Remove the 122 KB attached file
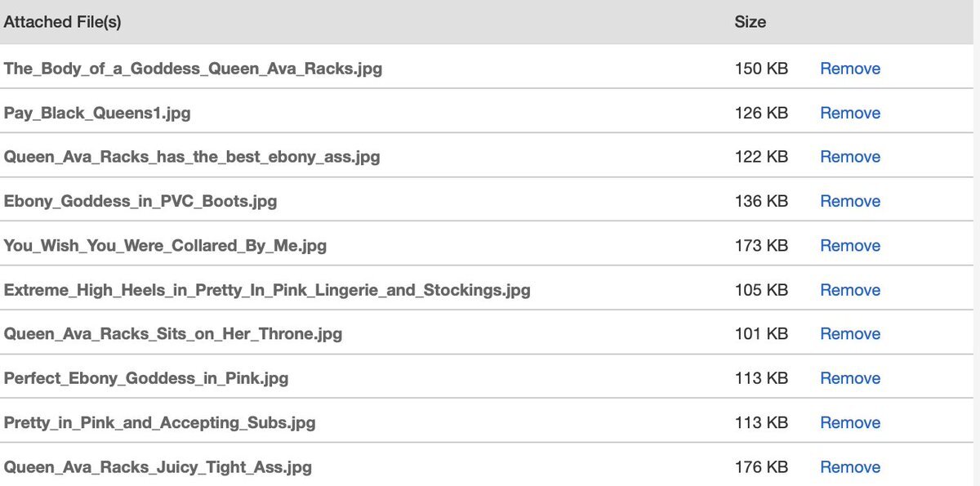This screenshot has width=980, height=486. tap(849, 157)
